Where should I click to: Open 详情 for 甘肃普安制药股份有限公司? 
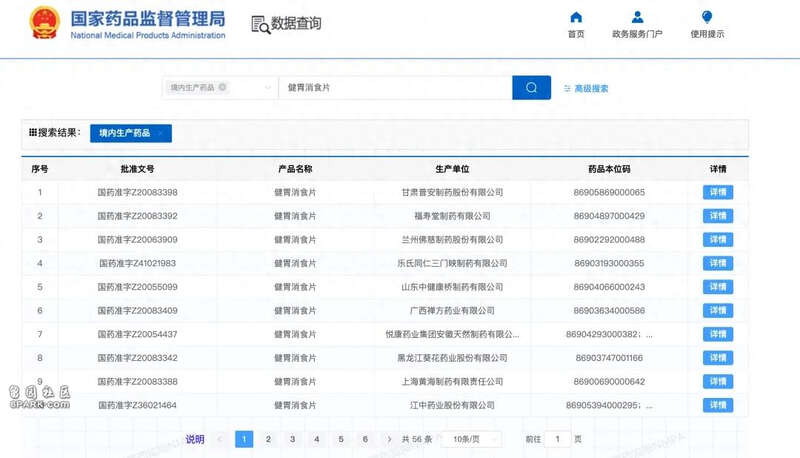[x=717, y=192]
